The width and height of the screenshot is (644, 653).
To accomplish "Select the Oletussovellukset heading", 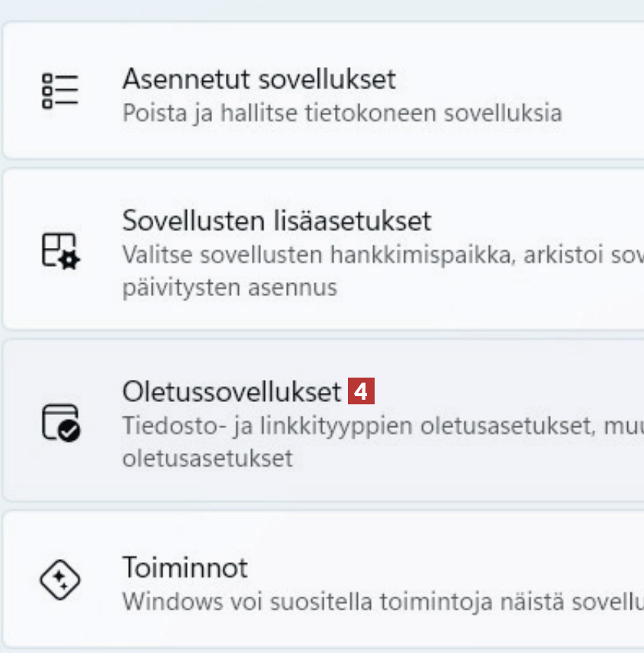I will (x=231, y=392).
